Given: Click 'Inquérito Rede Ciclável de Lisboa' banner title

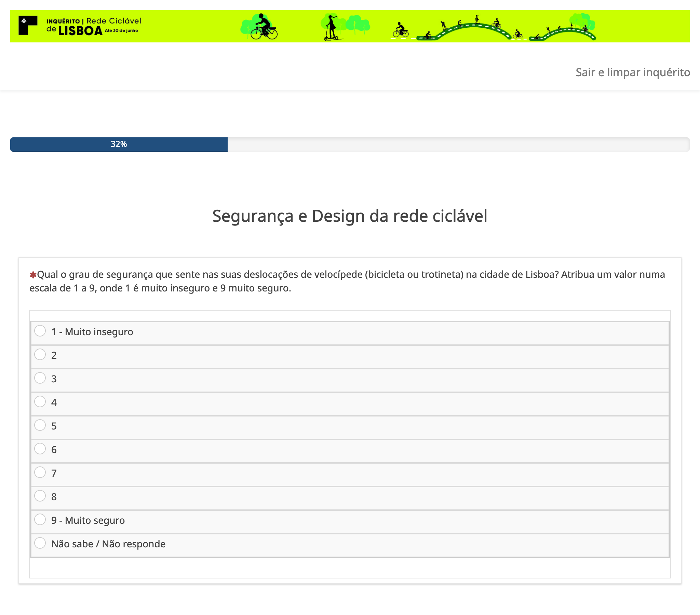Looking at the screenshot, I should click(x=94, y=26).
